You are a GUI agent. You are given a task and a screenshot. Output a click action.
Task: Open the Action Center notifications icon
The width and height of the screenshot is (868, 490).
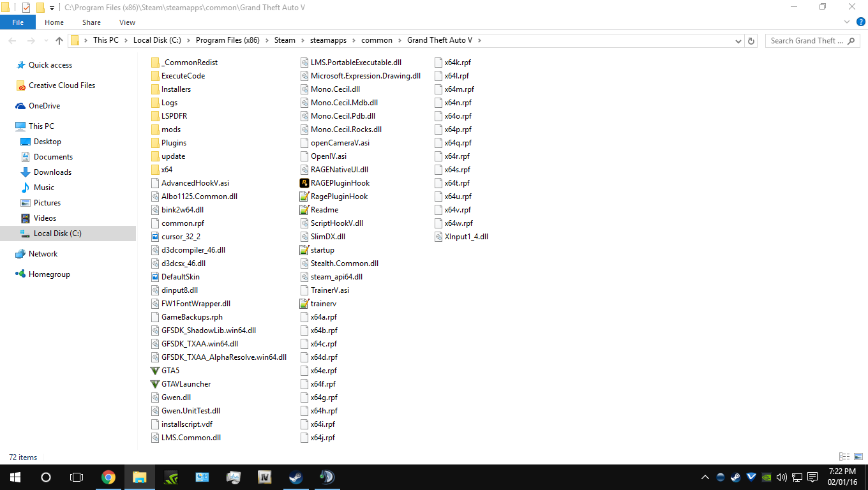[x=812, y=477]
